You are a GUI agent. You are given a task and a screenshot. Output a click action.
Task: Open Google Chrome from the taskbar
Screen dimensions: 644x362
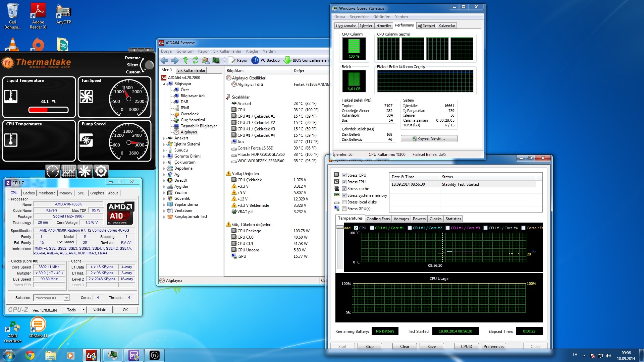tap(30, 355)
